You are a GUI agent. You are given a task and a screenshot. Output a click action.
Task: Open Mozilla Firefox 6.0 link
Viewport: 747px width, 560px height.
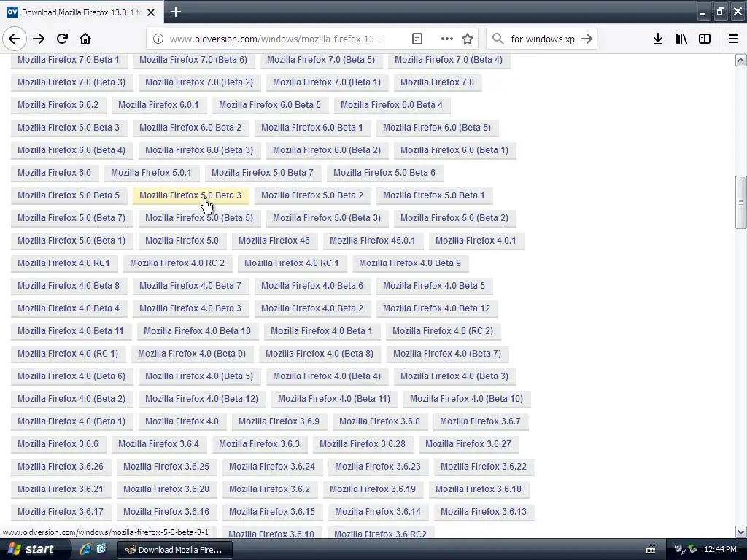54,172
